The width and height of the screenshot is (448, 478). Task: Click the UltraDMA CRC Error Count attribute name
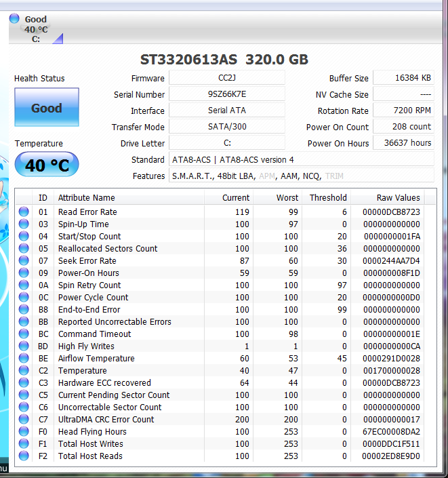click(106, 419)
